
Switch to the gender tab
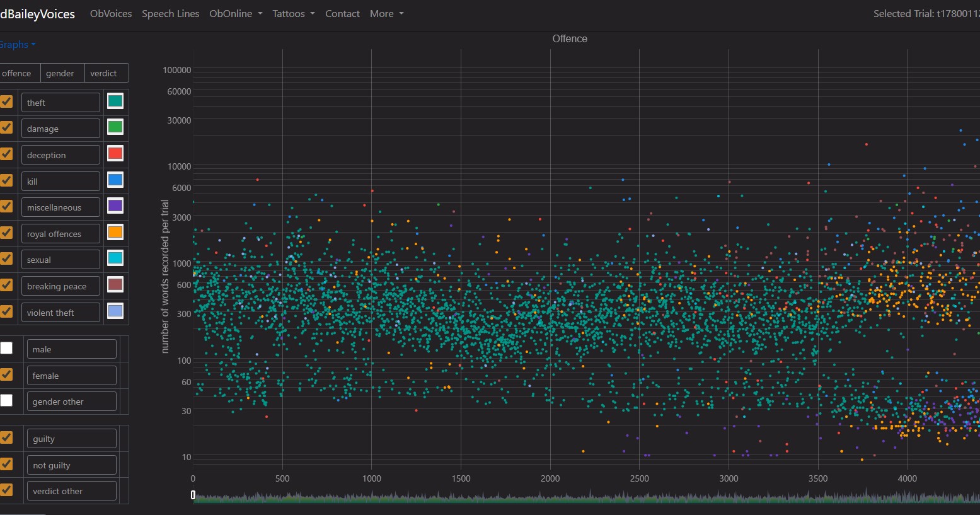click(x=60, y=73)
